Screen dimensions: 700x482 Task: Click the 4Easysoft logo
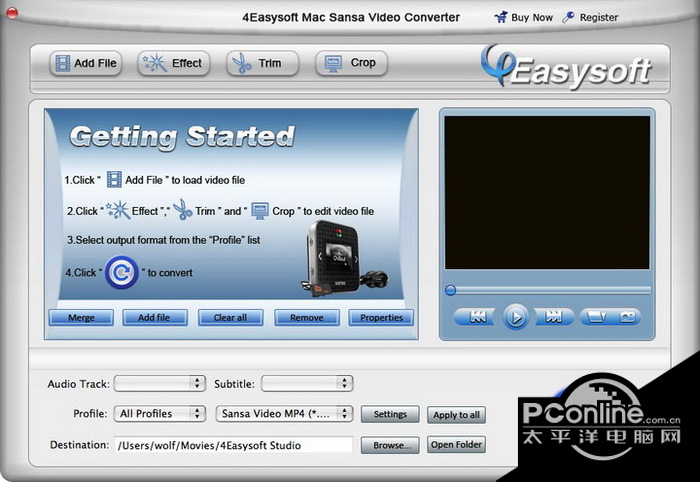[566, 68]
